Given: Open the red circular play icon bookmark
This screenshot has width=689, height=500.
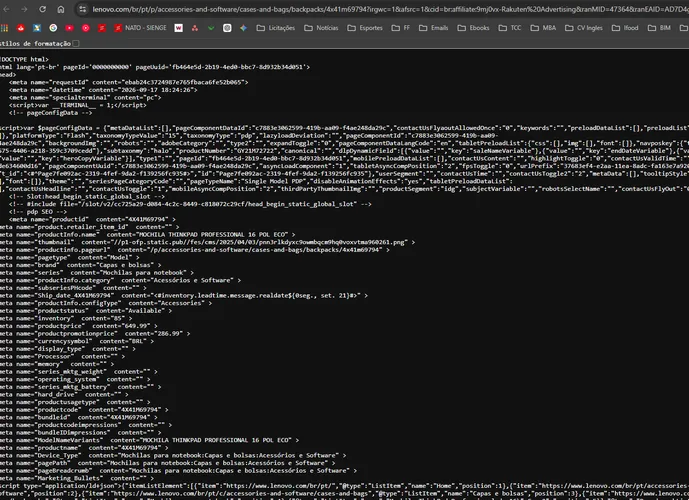Looking at the screenshot, I should [x=86, y=28].
